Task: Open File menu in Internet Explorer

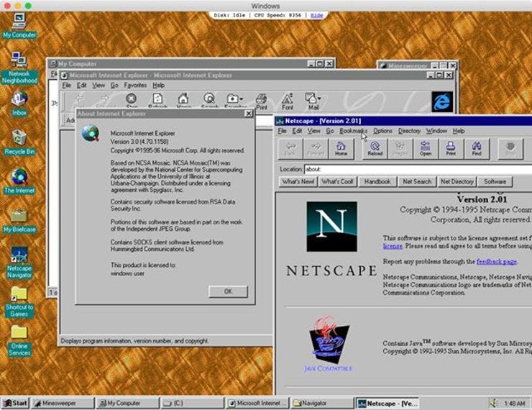Action: click(66, 85)
